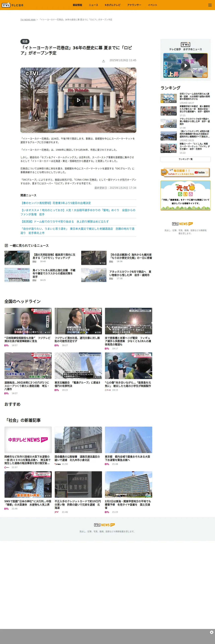Click the 元気らいふ banner
The height and width of the screenshot is (644, 215).
tap(186, 195)
